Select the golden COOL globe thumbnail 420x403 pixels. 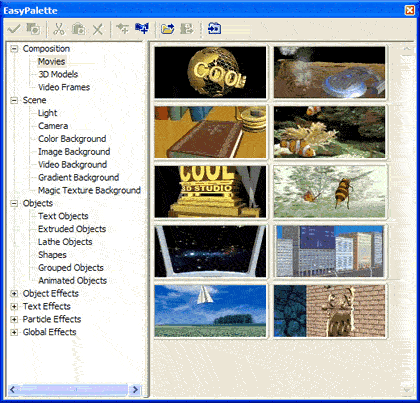[x=210, y=72]
